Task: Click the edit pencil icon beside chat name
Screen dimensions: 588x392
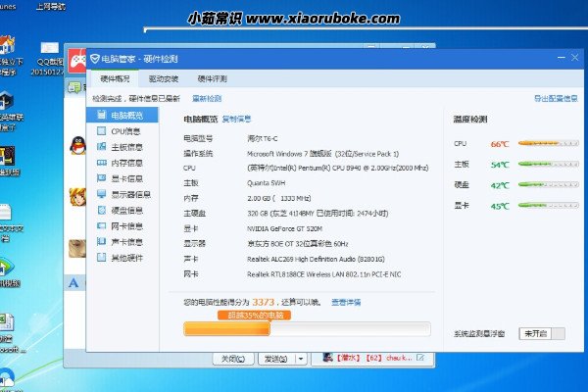Action: click(420, 358)
